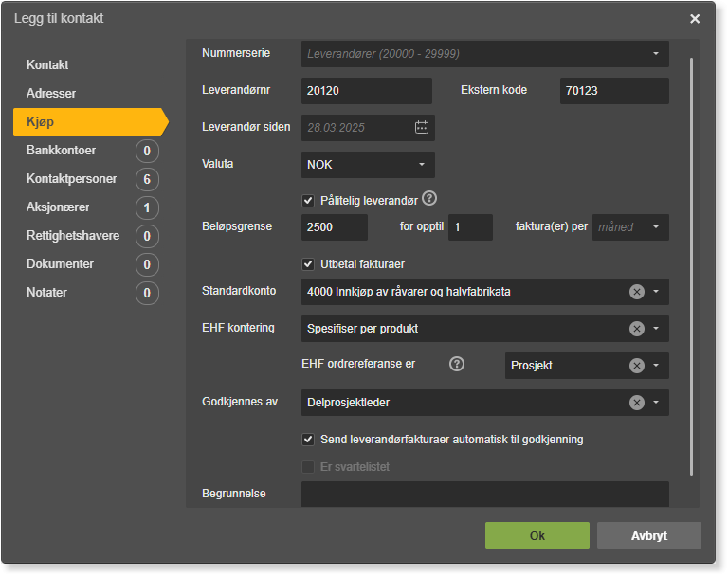Select the Kjøp section
Image resolution: width=728 pixels, height=576 pixels.
(x=91, y=122)
